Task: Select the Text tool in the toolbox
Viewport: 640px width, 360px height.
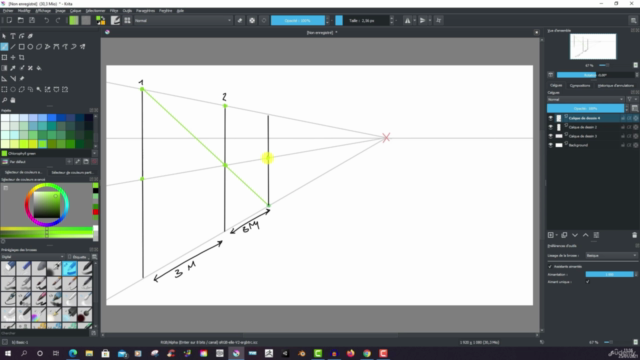Action: pyautogui.click(x=13, y=36)
